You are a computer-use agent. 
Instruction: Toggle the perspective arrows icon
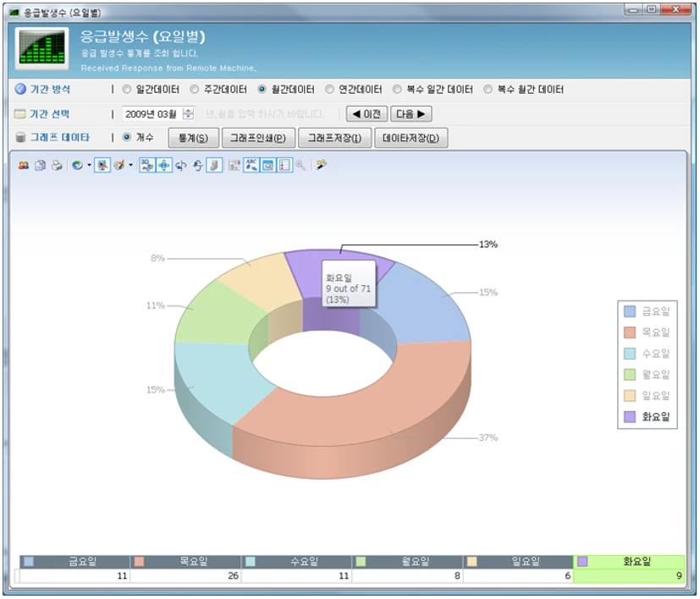pyautogui.click(x=164, y=166)
